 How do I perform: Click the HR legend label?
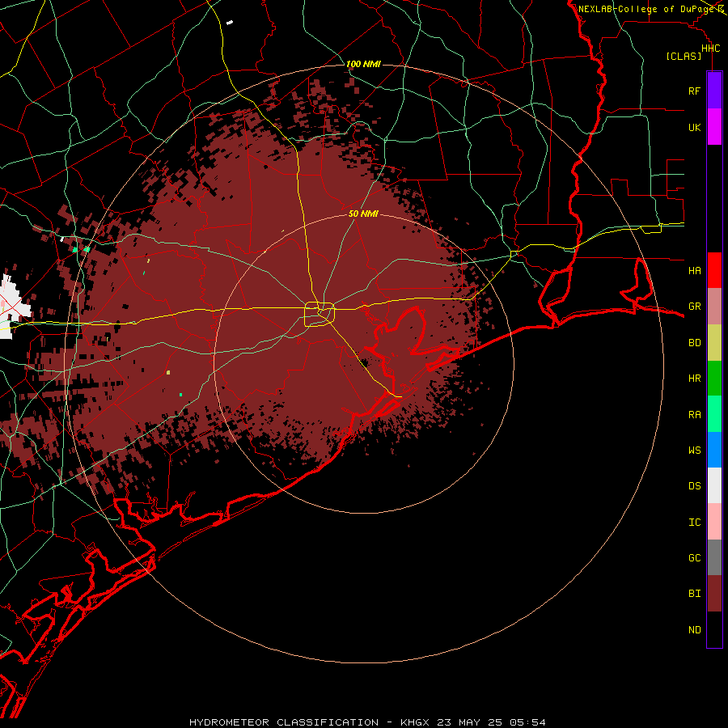(x=694, y=379)
